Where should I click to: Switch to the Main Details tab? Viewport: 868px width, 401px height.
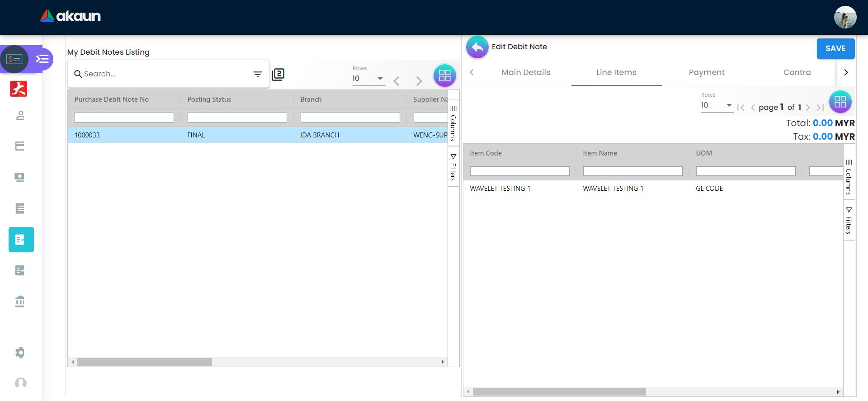tap(526, 72)
